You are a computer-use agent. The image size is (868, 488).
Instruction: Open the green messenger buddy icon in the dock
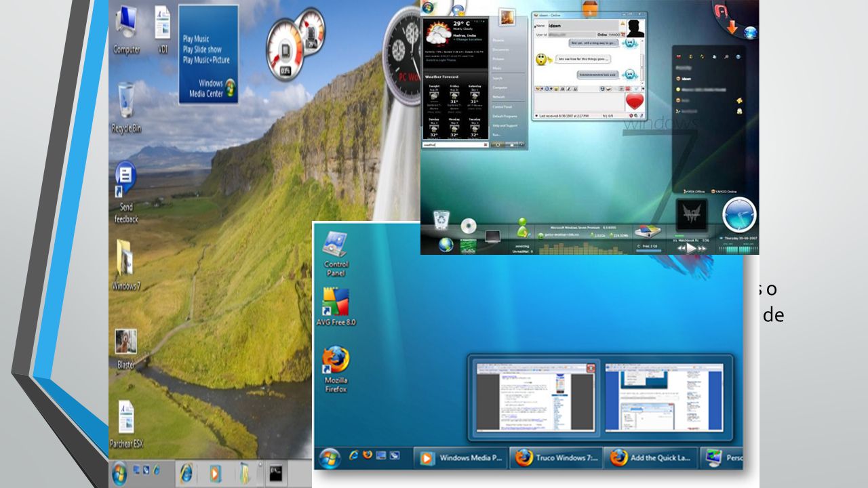coord(522,226)
